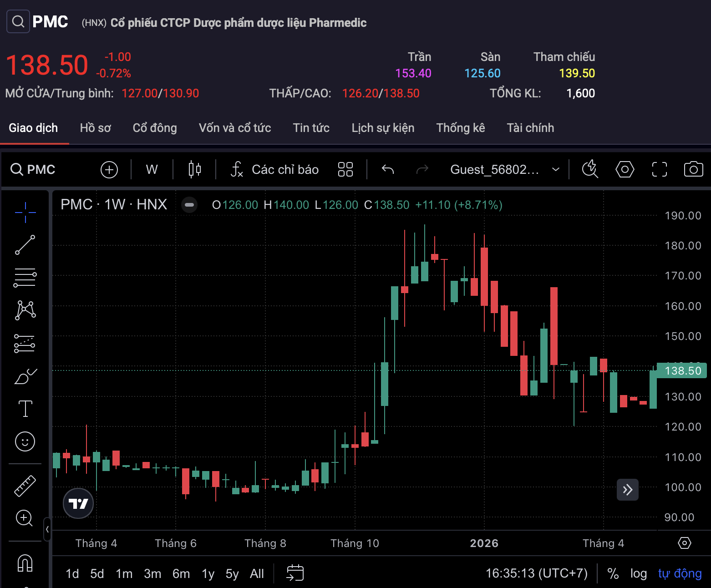Undo the last chart action
Image resolution: width=711 pixels, height=588 pixels.
(x=388, y=170)
